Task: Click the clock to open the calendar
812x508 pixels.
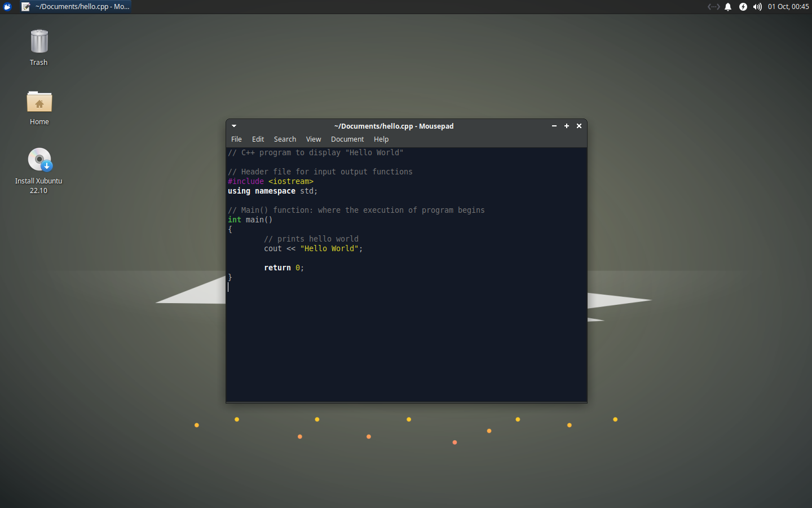Action: point(788,6)
